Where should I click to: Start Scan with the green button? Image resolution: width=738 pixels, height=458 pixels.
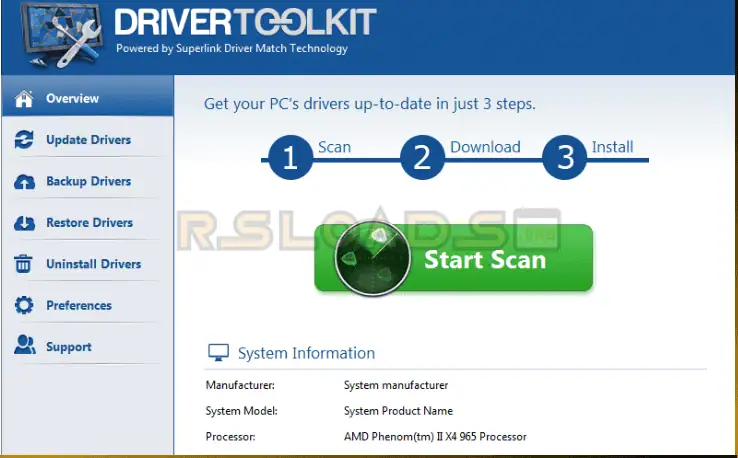point(454,258)
